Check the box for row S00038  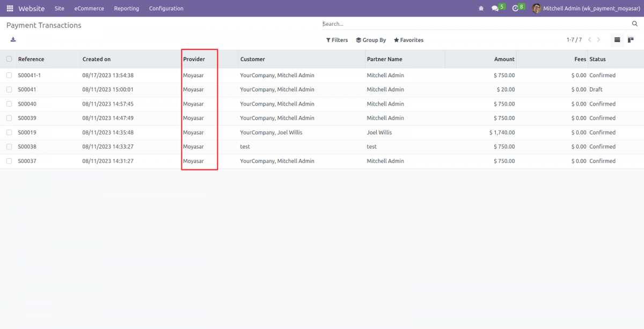click(9, 147)
